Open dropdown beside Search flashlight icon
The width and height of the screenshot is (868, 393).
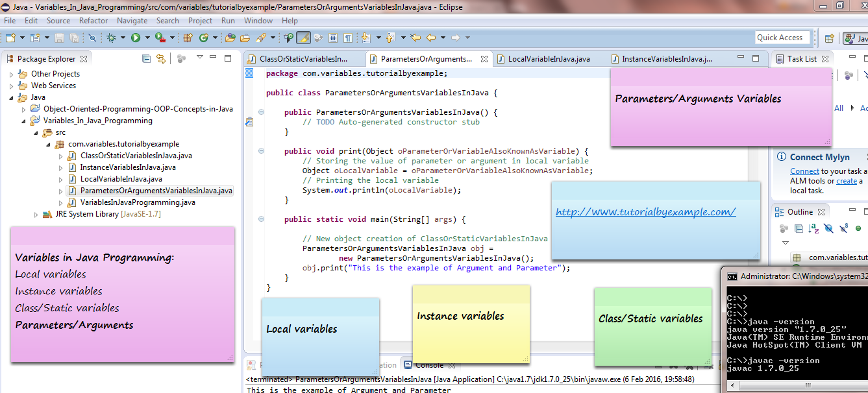point(273,38)
